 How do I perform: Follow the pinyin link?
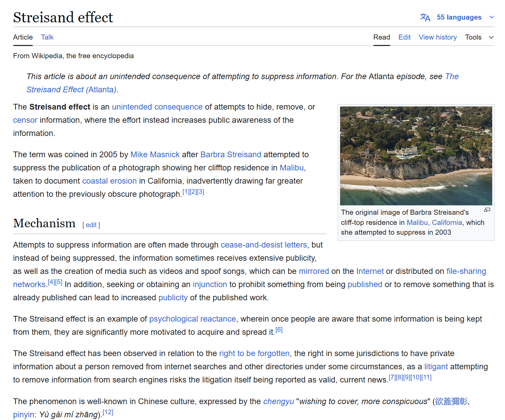24,415
